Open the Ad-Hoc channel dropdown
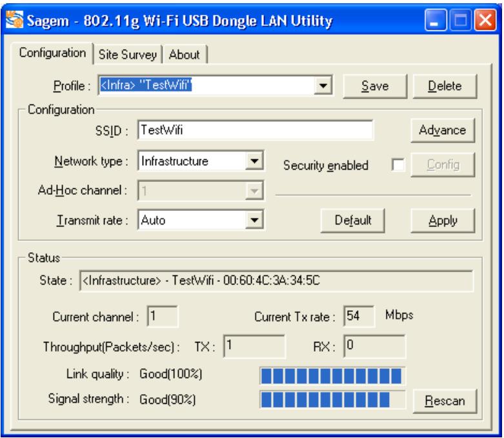The width and height of the screenshot is (504, 438). pyautogui.click(x=254, y=191)
